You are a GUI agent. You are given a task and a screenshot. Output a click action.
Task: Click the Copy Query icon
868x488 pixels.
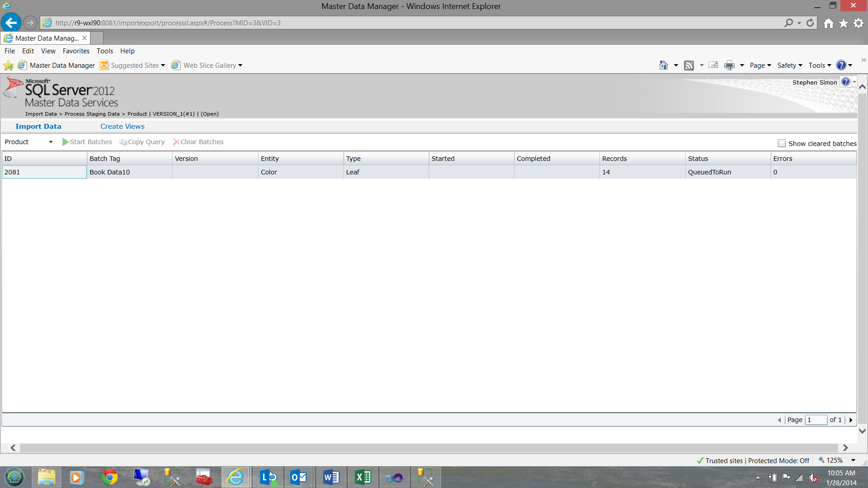tap(123, 142)
